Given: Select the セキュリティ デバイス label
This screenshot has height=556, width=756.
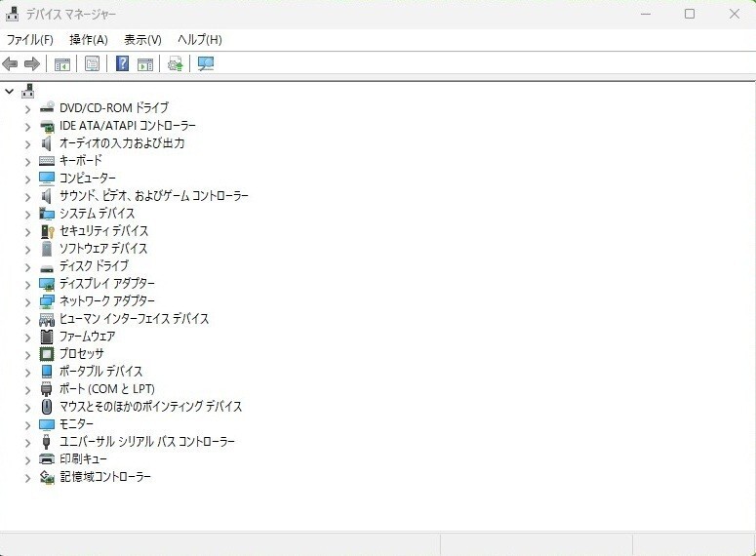Looking at the screenshot, I should (103, 231).
